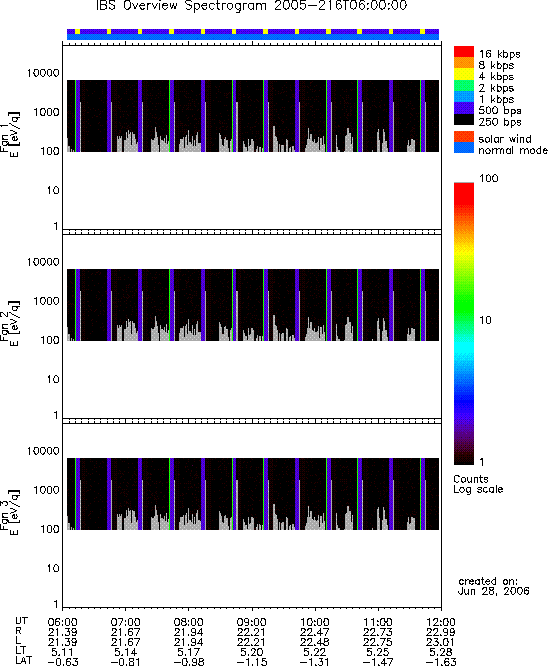548x666 pixels.
Task: Click the telemetry mode strip above Fan 1
Action: 253,34
